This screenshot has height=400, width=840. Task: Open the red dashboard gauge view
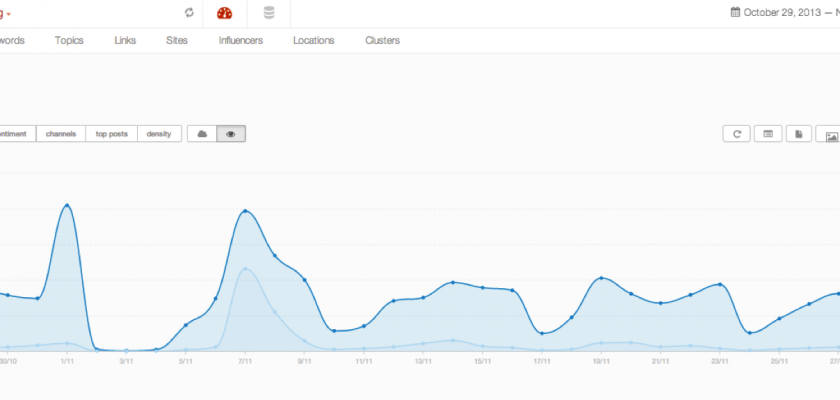(224, 13)
